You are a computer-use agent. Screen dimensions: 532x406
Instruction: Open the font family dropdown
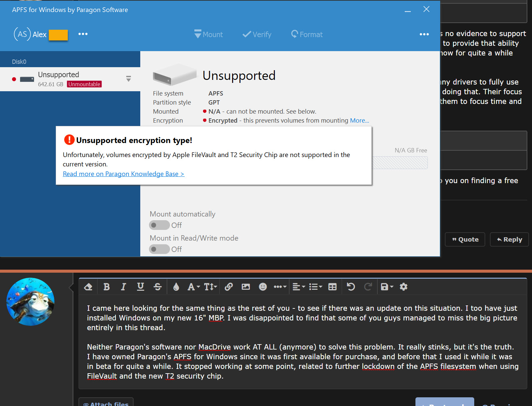[194, 287]
